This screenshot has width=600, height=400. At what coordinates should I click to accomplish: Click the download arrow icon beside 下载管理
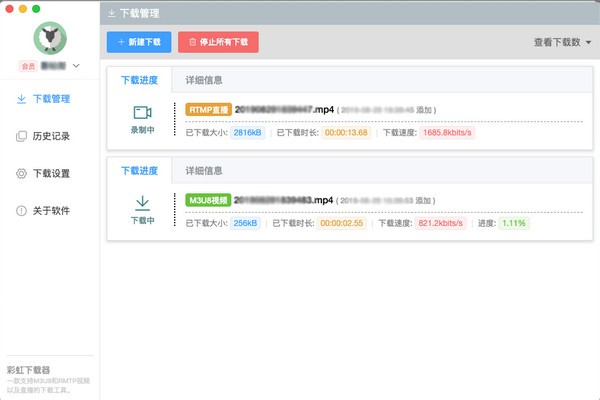(21, 99)
